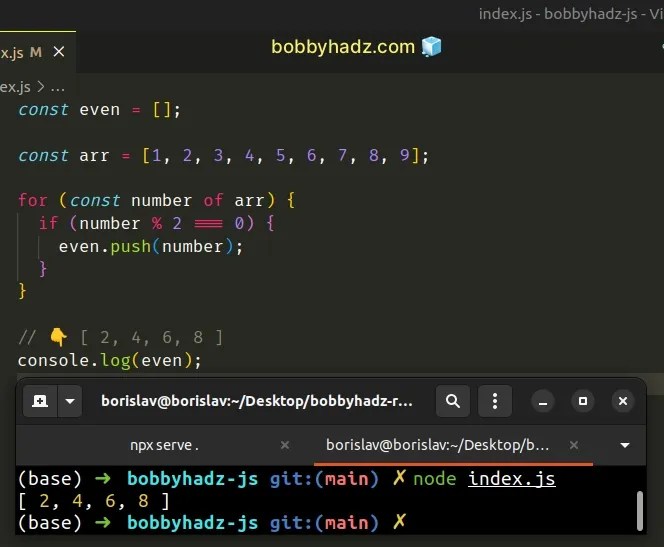Image resolution: width=664 pixels, height=547 pixels.
Task: Click the terminal search icon
Action: click(x=453, y=401)
